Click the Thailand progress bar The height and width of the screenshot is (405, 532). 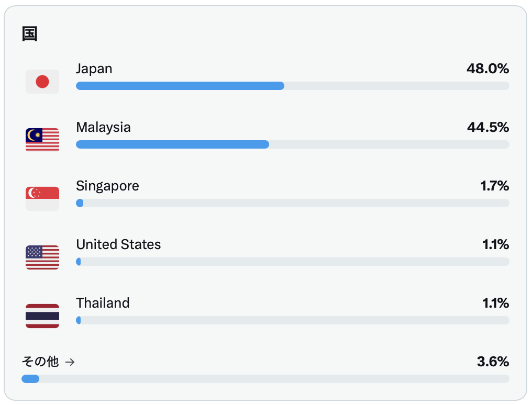click(293, 320)
